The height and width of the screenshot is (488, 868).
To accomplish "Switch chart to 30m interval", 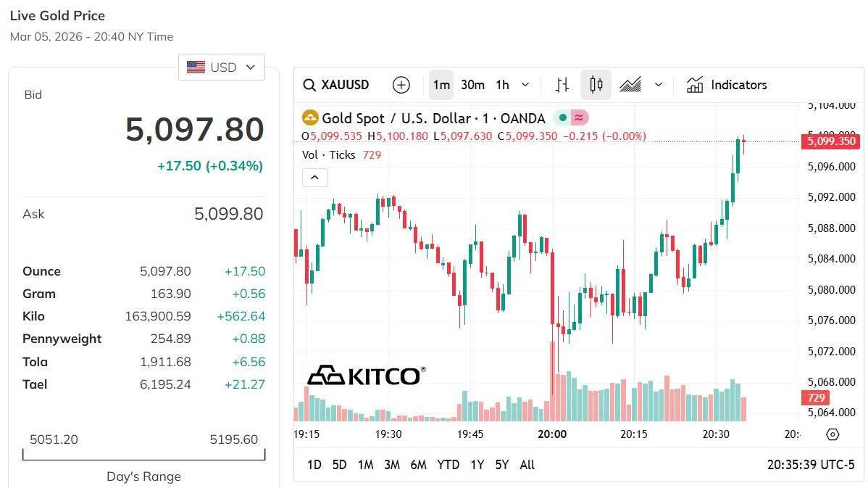I will tap(472, 85).
